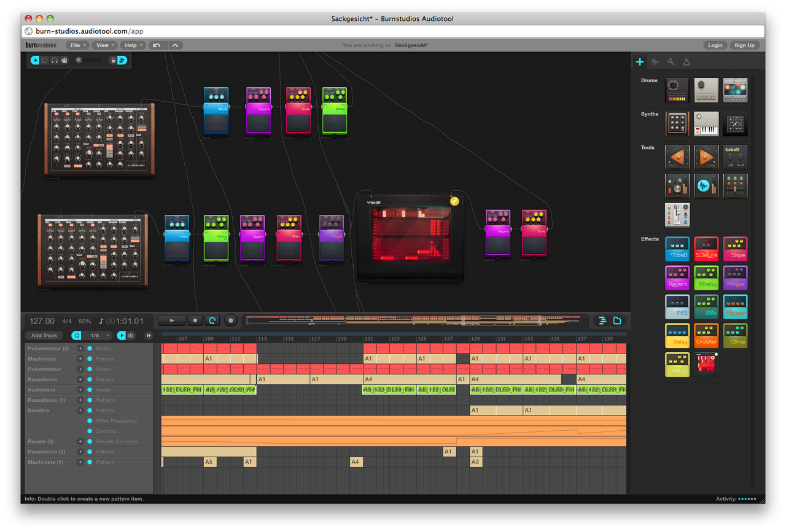
Task: Open the 1/8 grid quantize dropdown
Action: pyautogui.click(x=97, y=336)
